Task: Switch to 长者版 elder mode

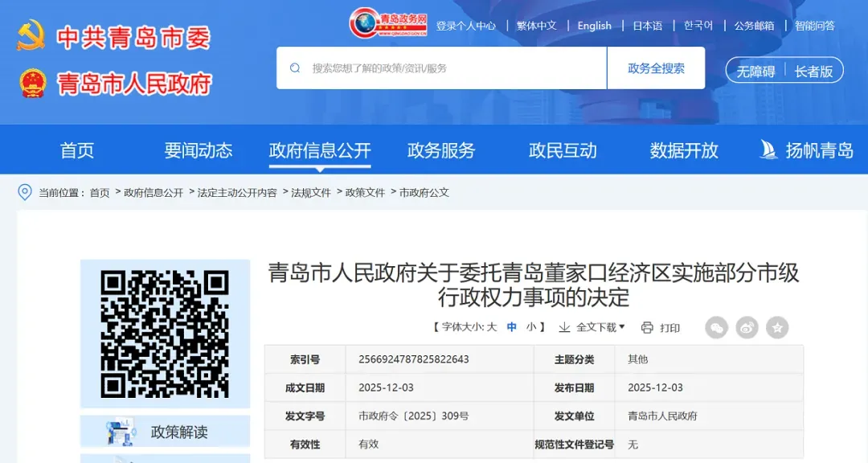Action: pyautogui.click(x=813, y=72)
